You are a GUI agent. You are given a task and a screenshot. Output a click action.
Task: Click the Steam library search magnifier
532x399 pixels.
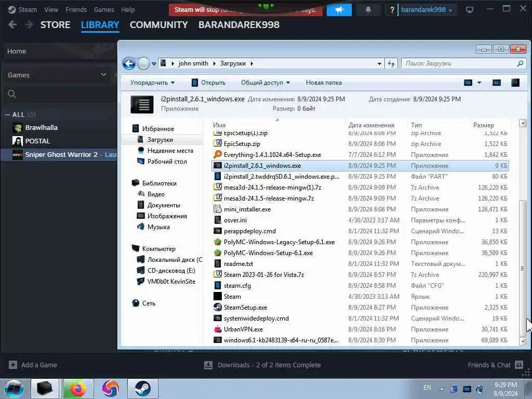(x=12, y=94)
